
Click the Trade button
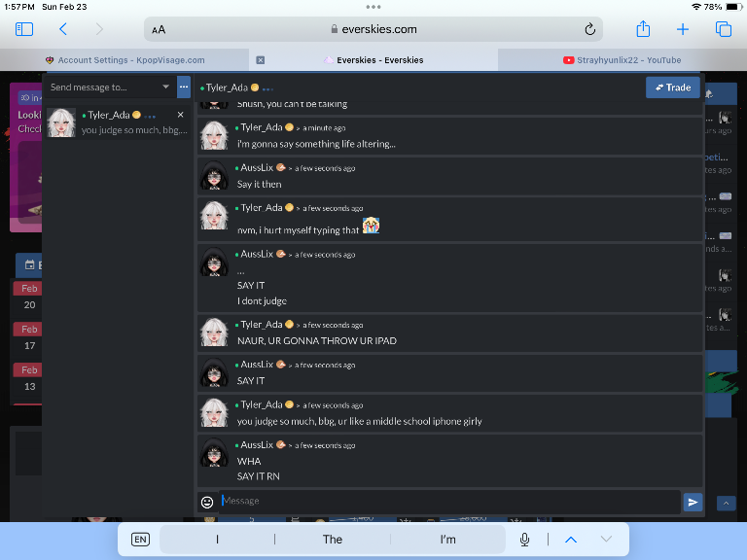(673, 87)
